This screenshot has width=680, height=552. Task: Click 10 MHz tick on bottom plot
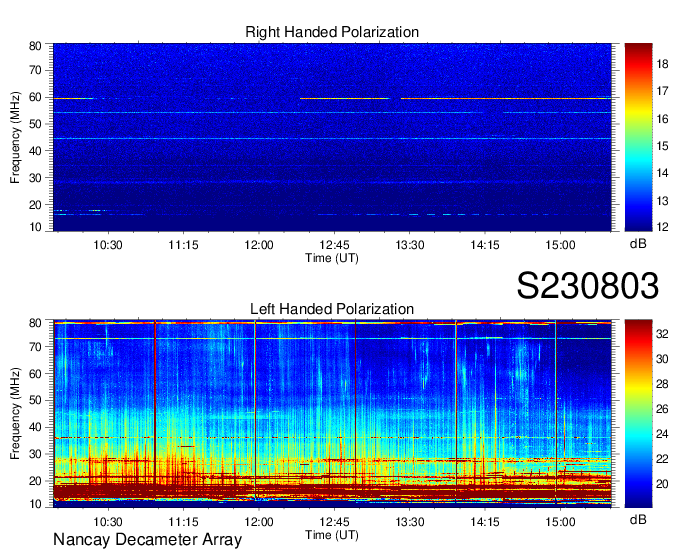(x=35, y=504)
